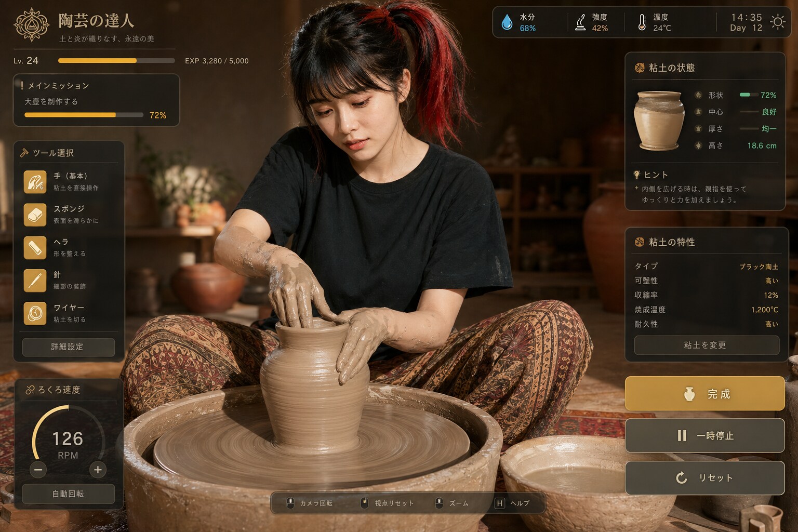Click 粘土を変更 to change clay
Screen dimensions: 798x532
click(x=706, y=345)
